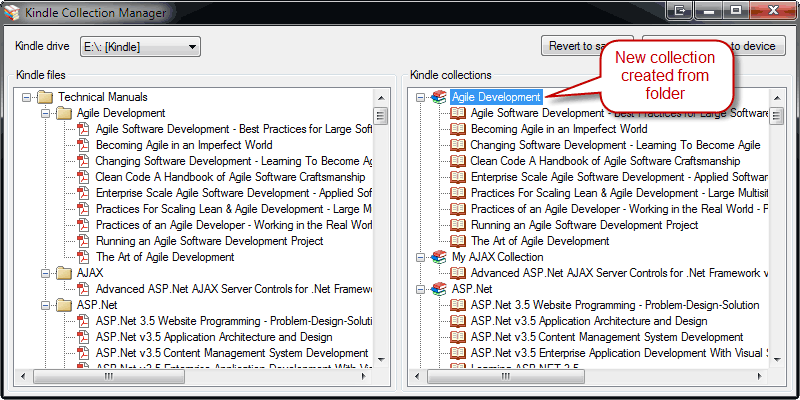The height and width of the screenshot is (400, 800).
Task: Click PDF icon beside Becoming Agile file
Action: pos(83,145)
